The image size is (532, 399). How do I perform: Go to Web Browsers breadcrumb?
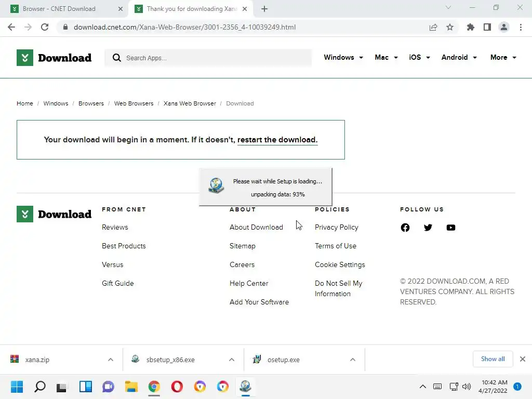tap(134, 103)
